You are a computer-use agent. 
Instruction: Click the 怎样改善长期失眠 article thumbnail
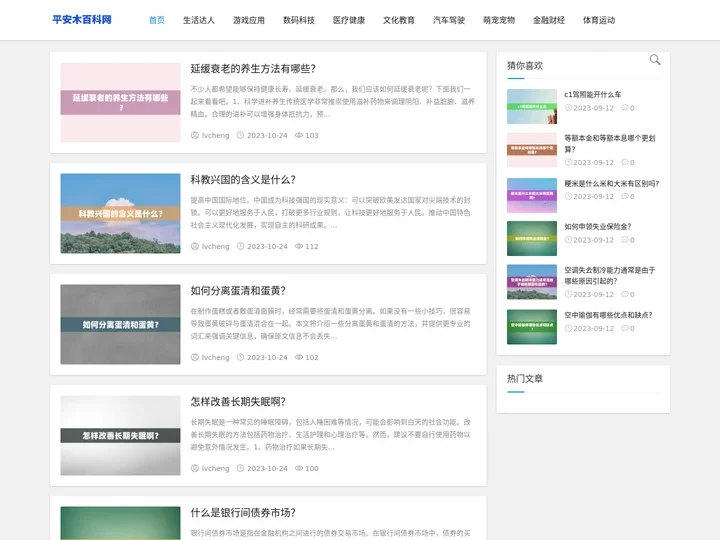pyautogui.click(x=120, y=436)
